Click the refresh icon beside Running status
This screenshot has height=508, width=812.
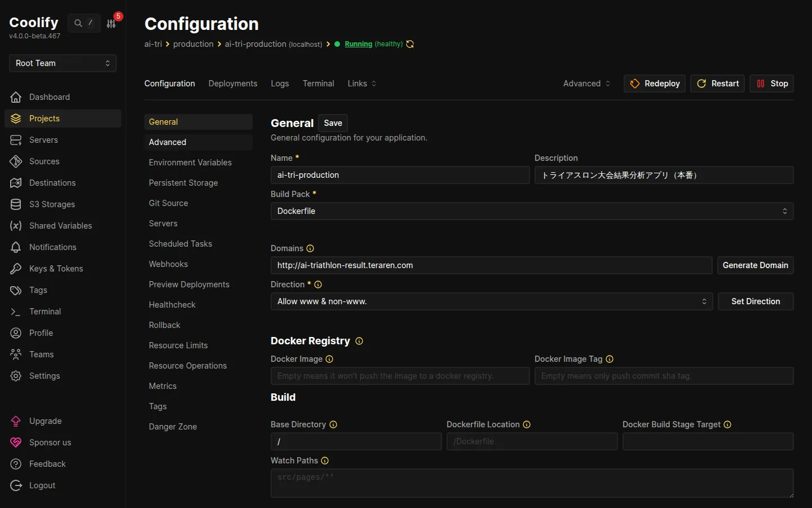tap(410, 44)
